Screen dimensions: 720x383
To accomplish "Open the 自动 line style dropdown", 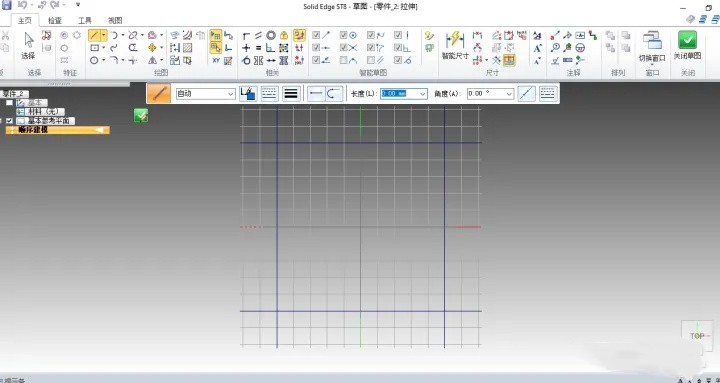I will 205,94.
